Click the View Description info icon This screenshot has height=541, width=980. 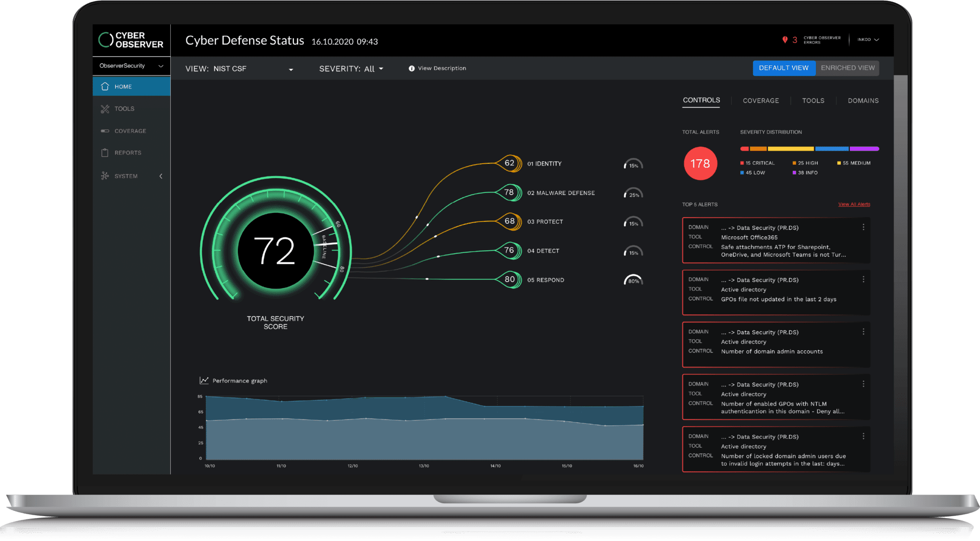click(412, 68)
